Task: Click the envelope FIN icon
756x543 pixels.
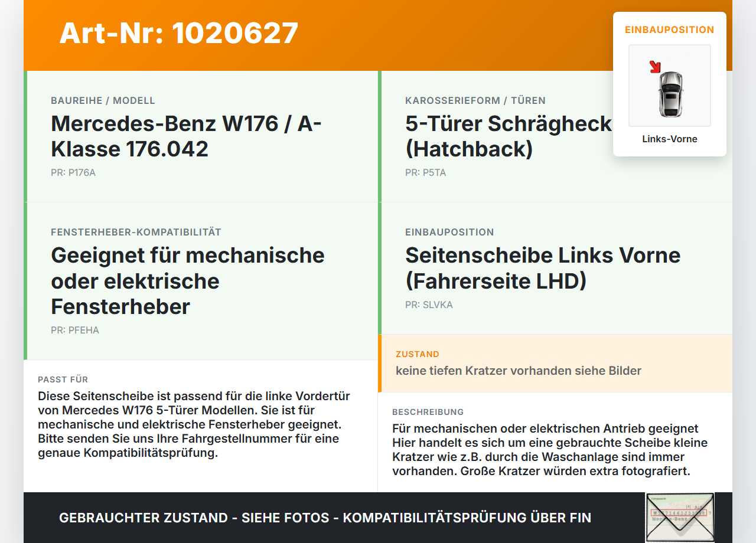Action: click(680, 518)
